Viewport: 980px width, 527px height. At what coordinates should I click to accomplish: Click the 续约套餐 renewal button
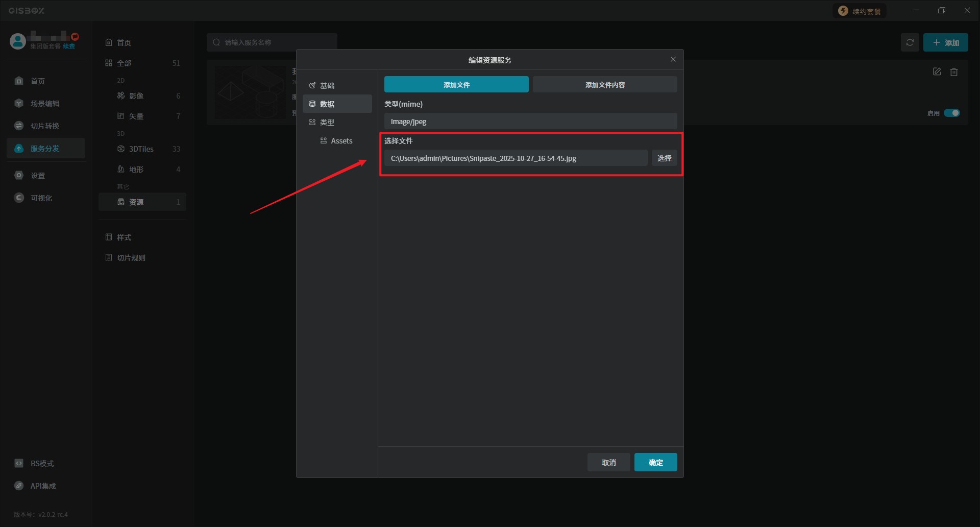click(x=860, y=11)
